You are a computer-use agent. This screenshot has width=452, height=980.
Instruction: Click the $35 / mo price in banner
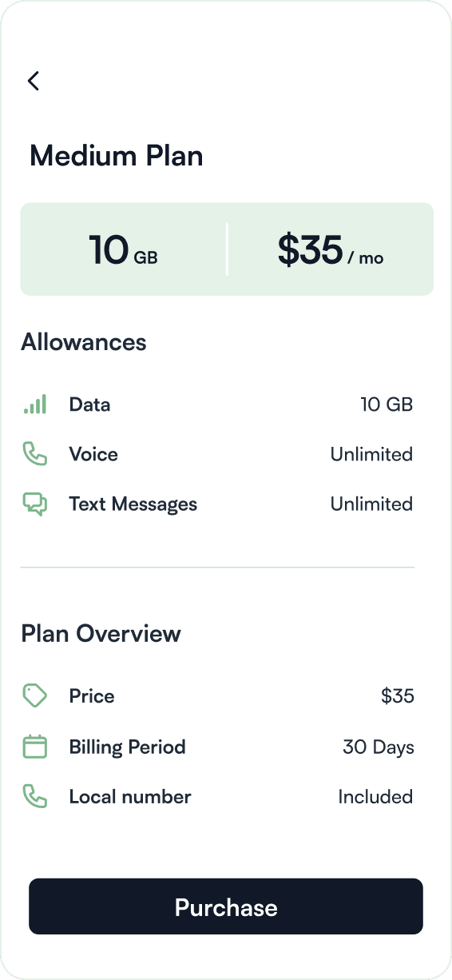click(x=331, y=250)
